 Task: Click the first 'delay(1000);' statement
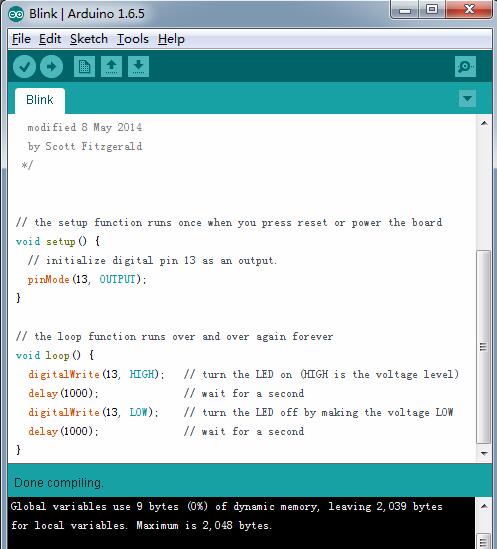(x=63, y=393)
